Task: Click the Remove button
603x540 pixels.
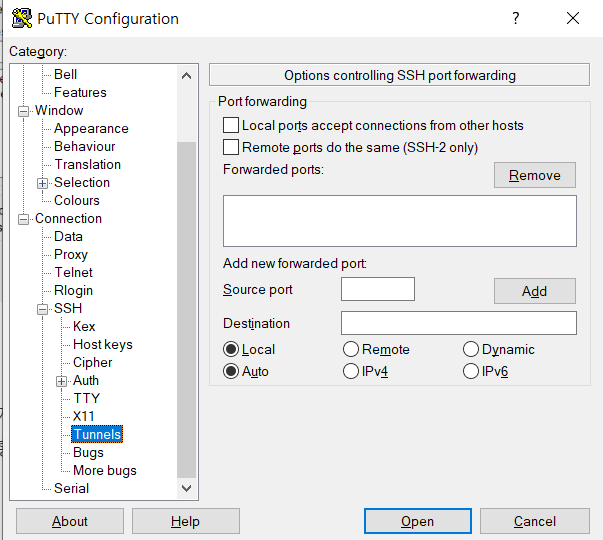Action: coord(535,175)
